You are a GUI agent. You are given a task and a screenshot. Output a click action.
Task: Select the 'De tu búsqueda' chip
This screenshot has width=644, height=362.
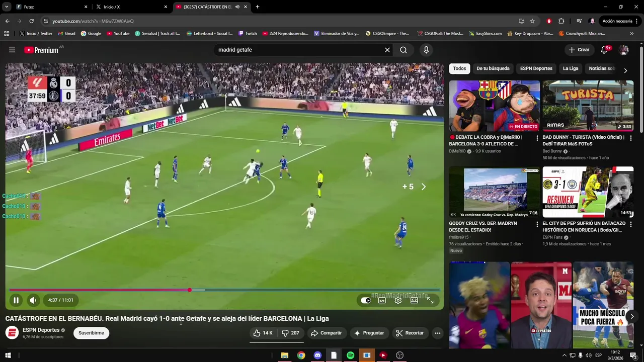pos(493,68)
